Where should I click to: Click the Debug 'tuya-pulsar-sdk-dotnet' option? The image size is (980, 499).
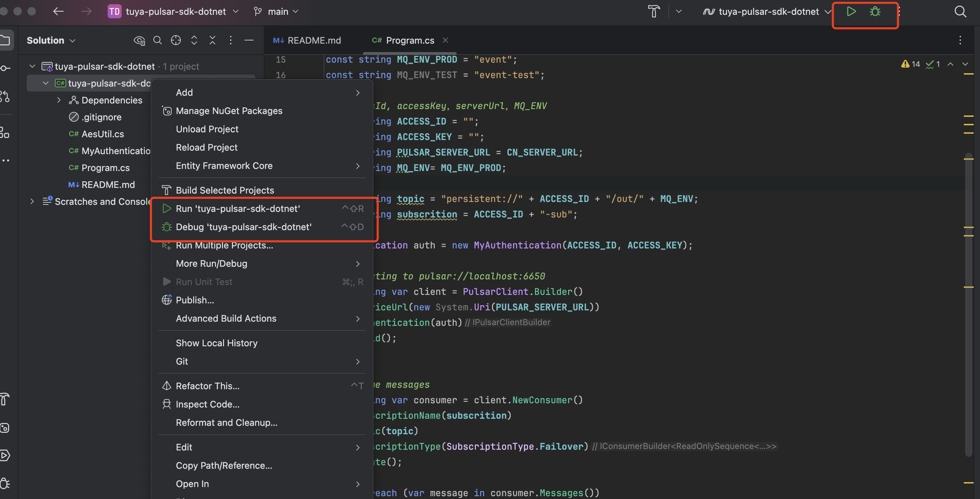tap(243, 227)
